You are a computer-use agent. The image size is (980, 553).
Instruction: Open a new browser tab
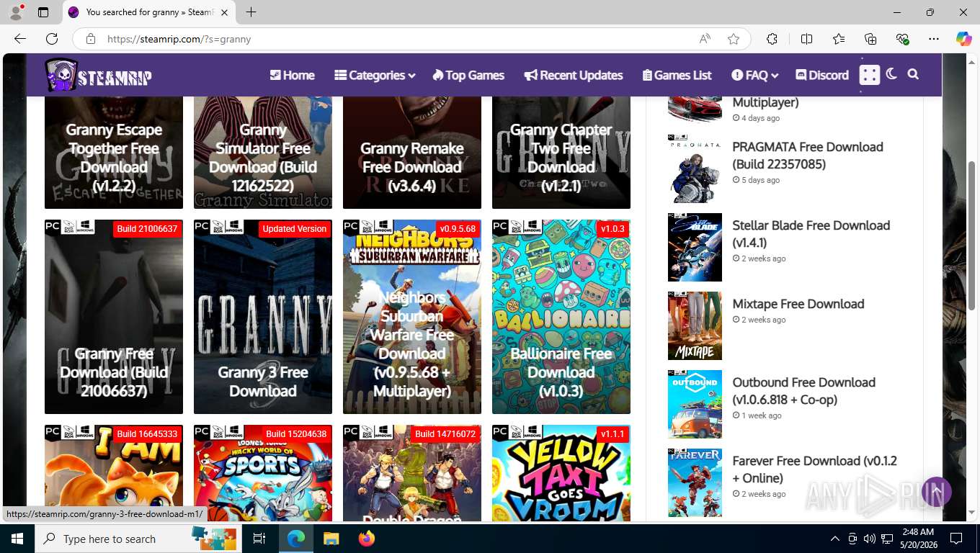click(x=251, y=12)
